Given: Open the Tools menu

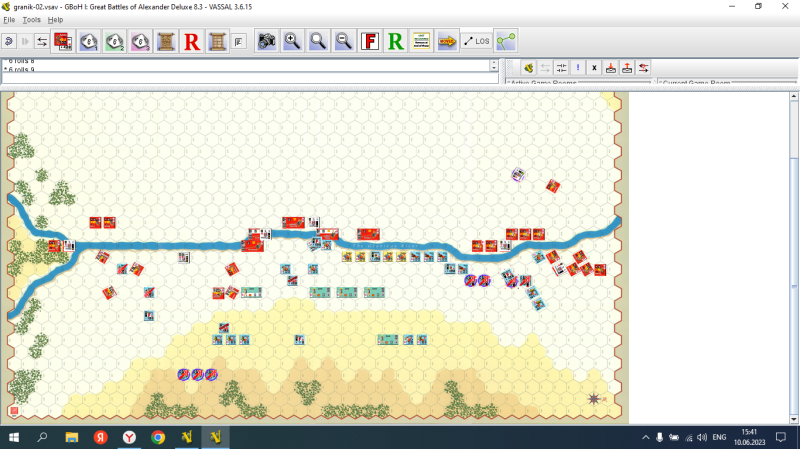Looking at the screenshot, I should pos(31,19).
